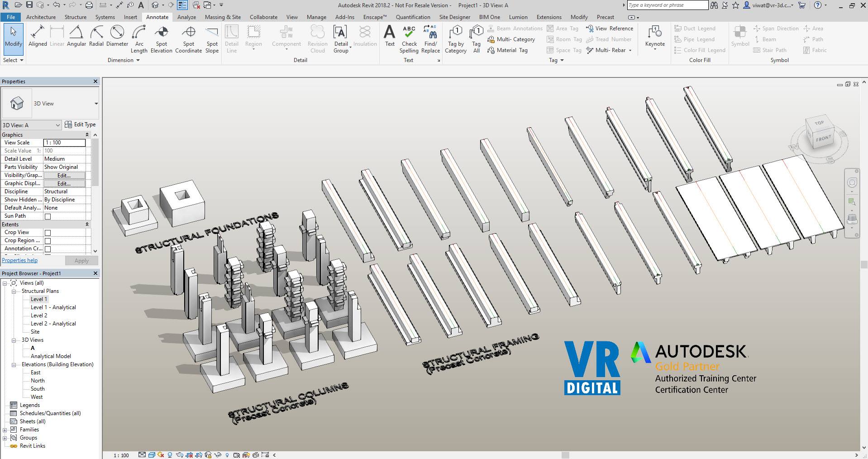Viewport: 868px width, 459px height.
Task: Activate the Spot Elevation tool
Action: 162,39
